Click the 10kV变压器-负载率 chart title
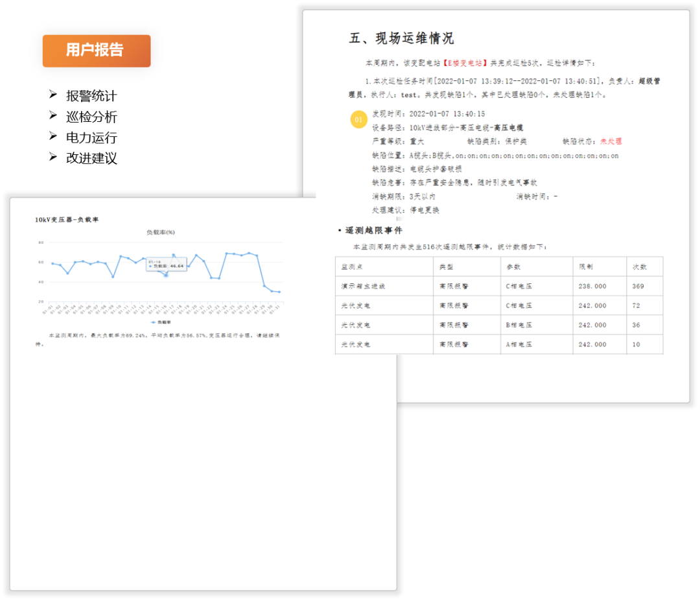700x601 pixels. 67,220
